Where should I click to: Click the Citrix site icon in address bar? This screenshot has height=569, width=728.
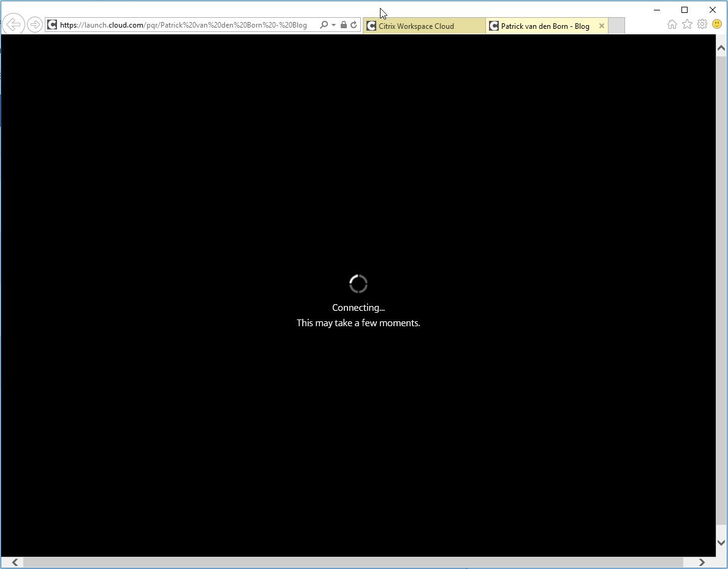[x=53, y=25]
